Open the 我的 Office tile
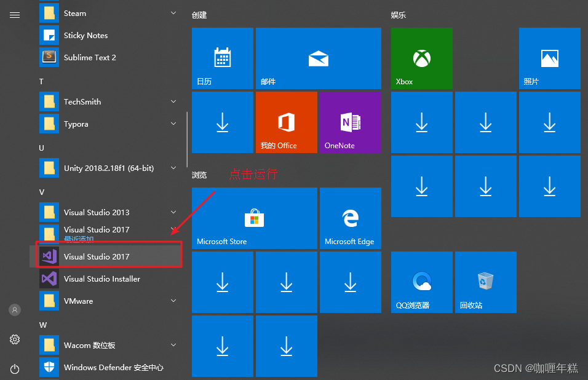 tap(287, 122)
